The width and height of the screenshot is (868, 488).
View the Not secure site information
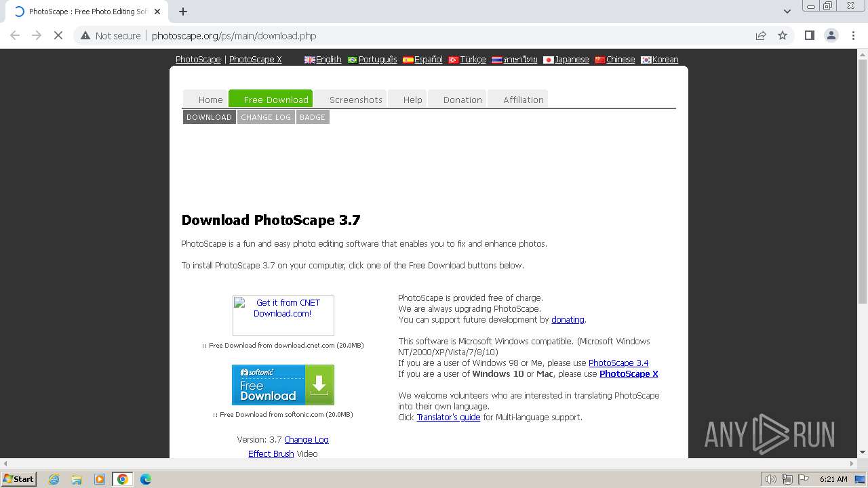tap(111, 35)
